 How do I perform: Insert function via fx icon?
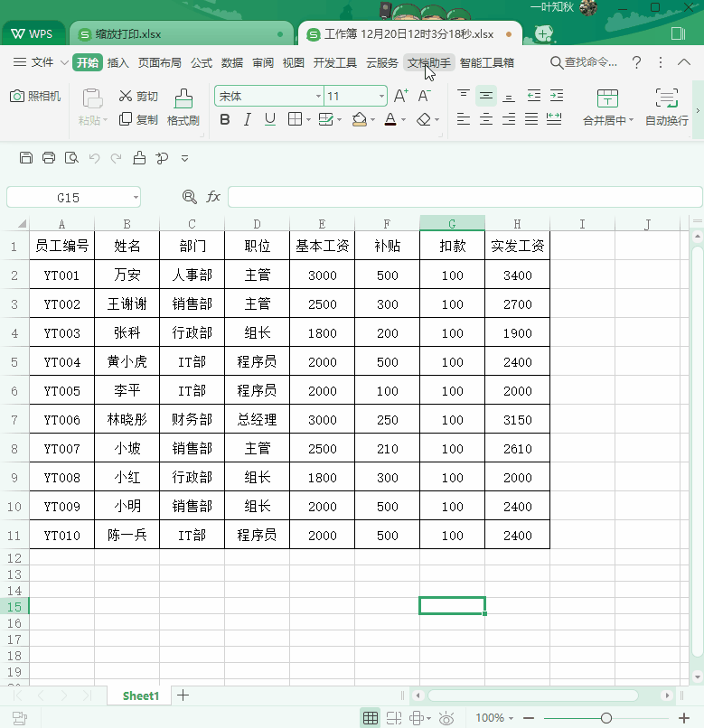point(212,197)
